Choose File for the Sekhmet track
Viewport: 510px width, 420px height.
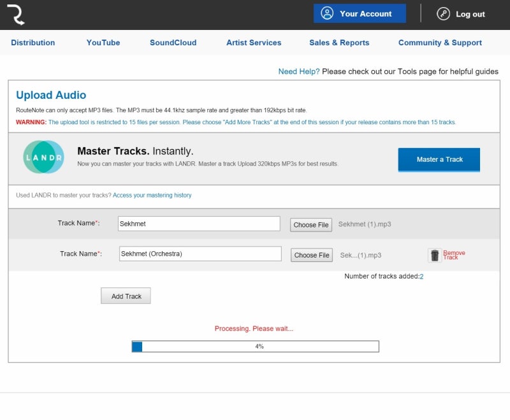tap(311, 225)
